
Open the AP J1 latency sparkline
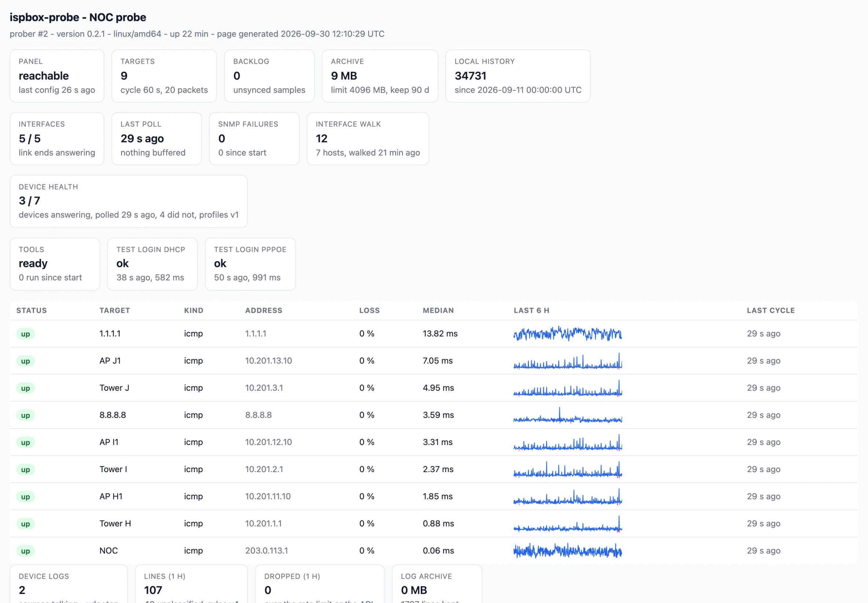point(568,361)
